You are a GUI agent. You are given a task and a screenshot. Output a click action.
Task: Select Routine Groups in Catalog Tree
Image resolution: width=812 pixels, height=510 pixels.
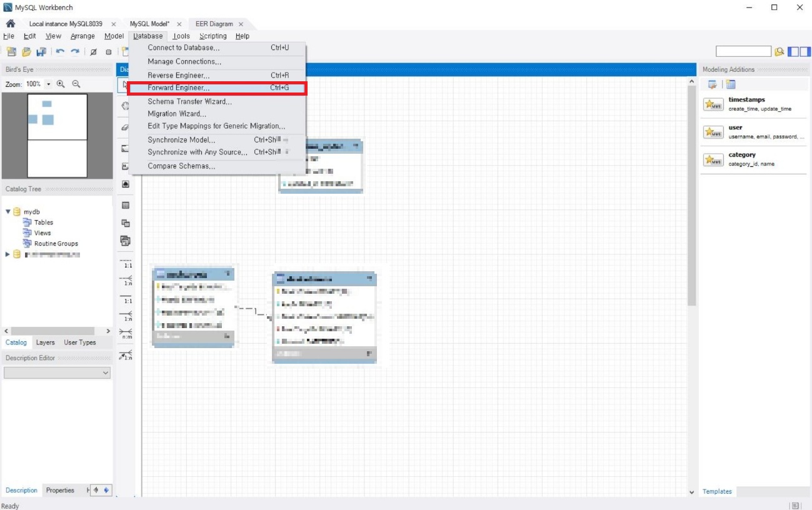pos(56,244)
